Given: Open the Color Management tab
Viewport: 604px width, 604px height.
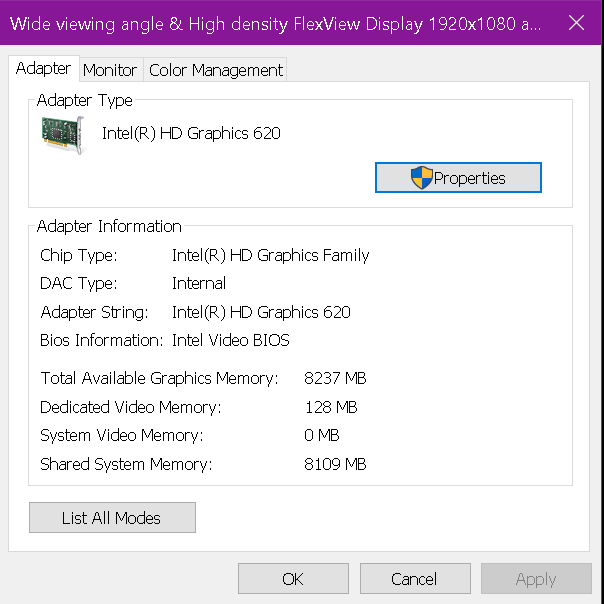Looking at the screenshot, I should click(x=215, y=70).
